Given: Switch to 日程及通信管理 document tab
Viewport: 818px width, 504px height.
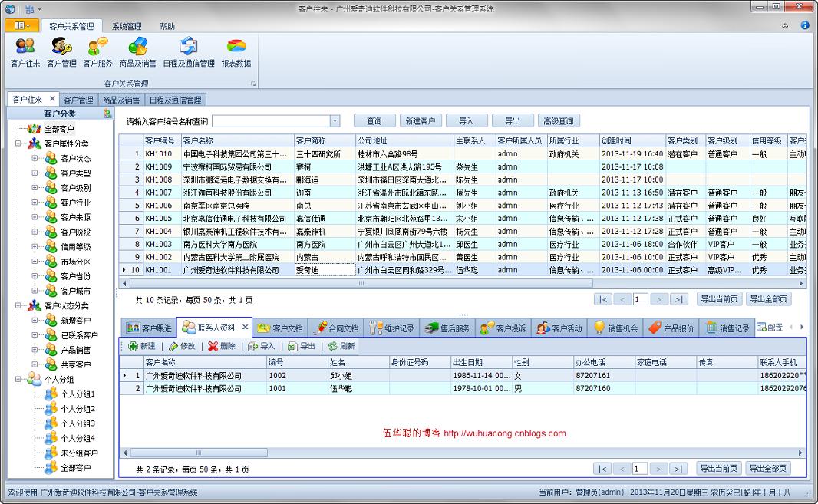Looking at the screenshot, I should [175, 100].
